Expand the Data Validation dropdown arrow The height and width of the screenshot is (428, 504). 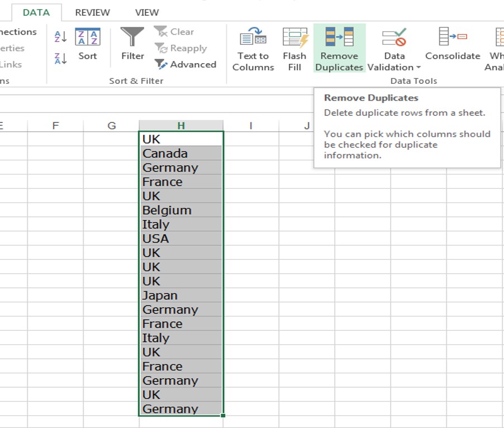(418, 68)
